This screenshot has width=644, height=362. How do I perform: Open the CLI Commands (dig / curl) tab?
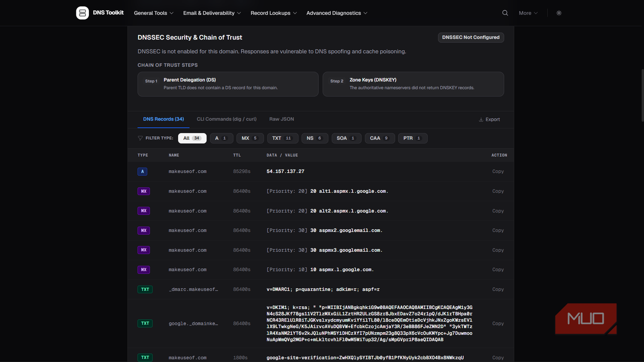click(227, 119)
